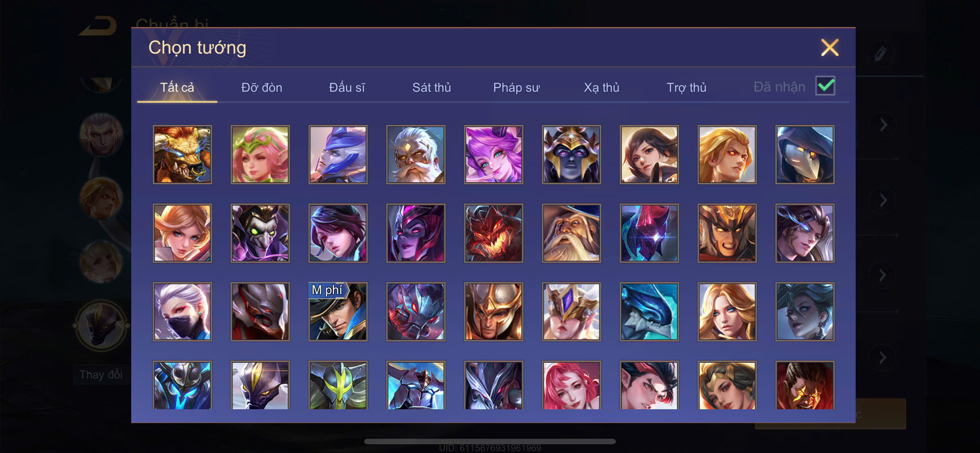Select the golden lion beast hero portrait
The image size is (980, 453).
point(182,155)
